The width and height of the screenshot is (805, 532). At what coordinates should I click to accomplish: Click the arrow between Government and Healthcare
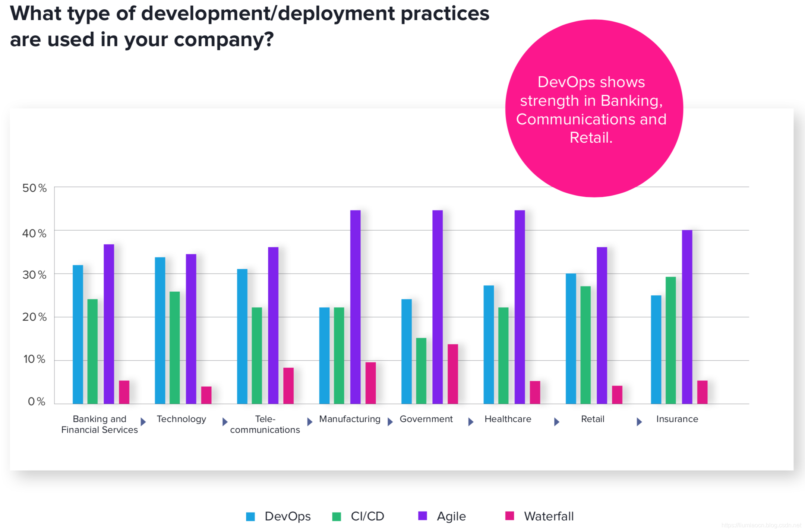[470, 422]
